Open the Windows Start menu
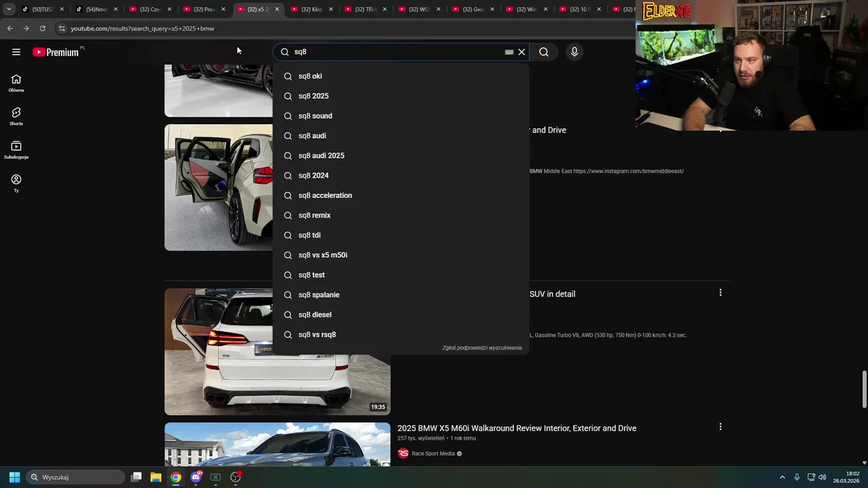This screenshot has width=868, height=488. tap(14, 477)
